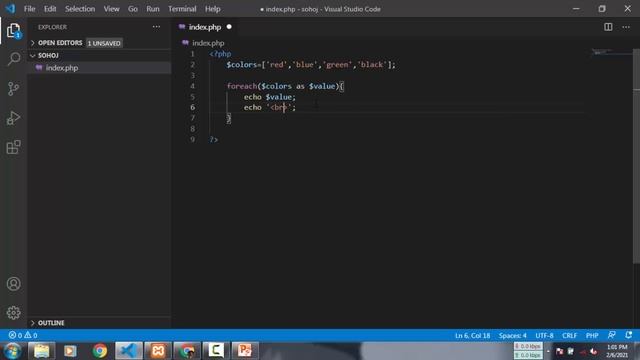Click the VS Code logo icon
Viewport: 640px width, 360px height.
10,9
